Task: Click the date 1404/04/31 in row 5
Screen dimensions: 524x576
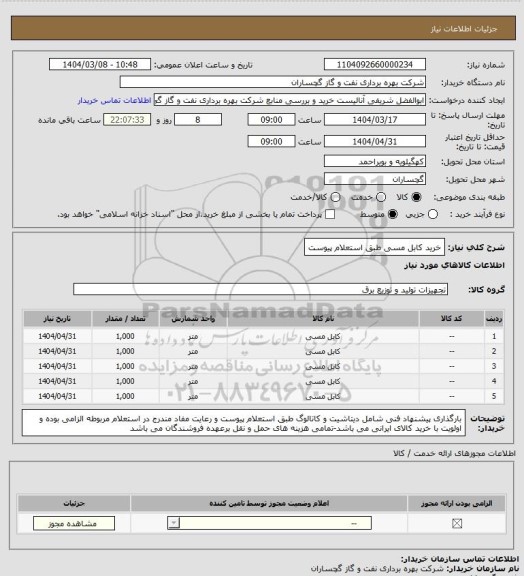Action: tap(57, 396)
